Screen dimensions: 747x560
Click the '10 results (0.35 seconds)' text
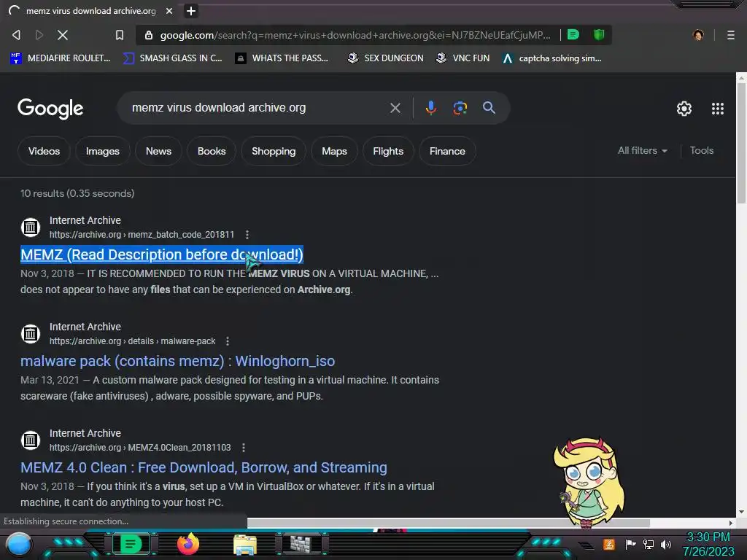point(77,193)
